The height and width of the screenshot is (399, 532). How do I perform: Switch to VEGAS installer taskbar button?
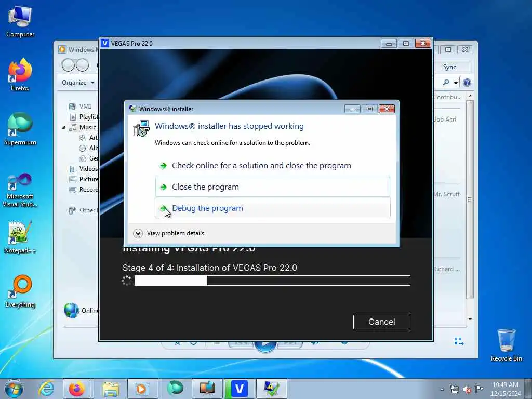coord(239,389)
